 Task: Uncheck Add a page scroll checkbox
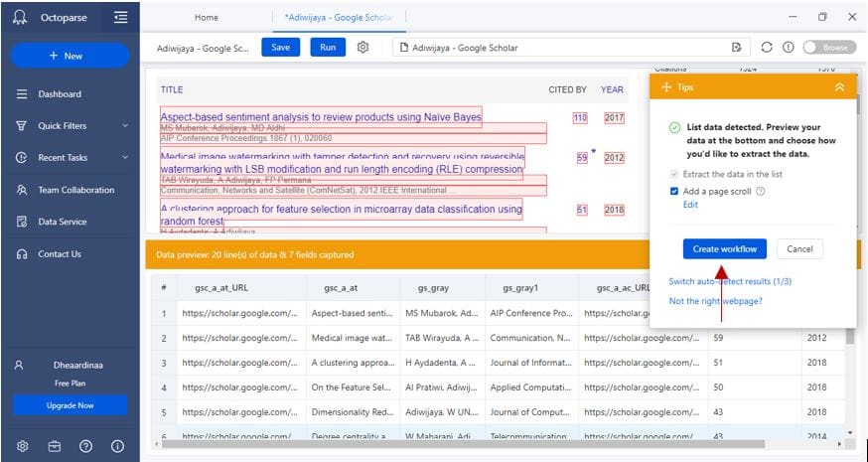coord(674,191)
